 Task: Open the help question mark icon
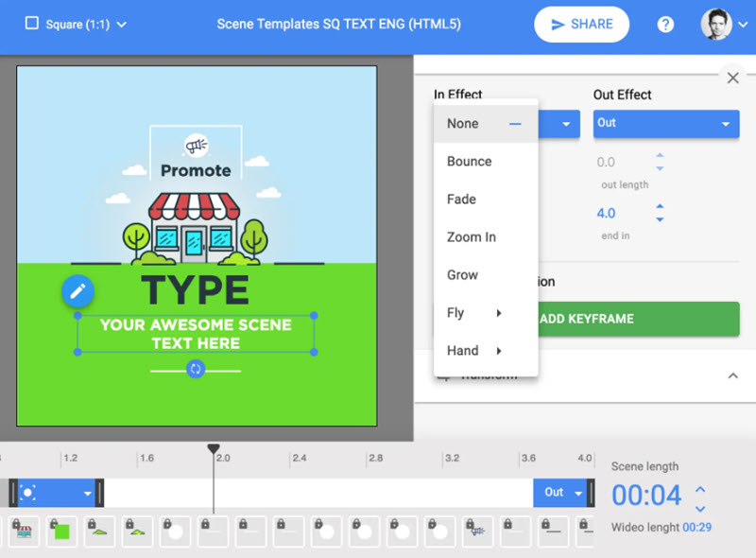[665, 25]
